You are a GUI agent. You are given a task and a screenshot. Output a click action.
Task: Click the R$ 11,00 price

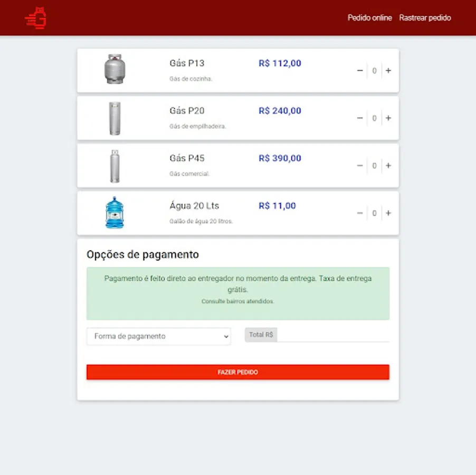[x=277, y=206]
